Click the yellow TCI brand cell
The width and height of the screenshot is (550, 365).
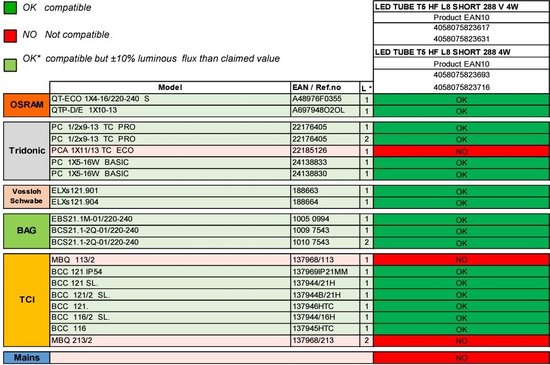pos(27,300)
